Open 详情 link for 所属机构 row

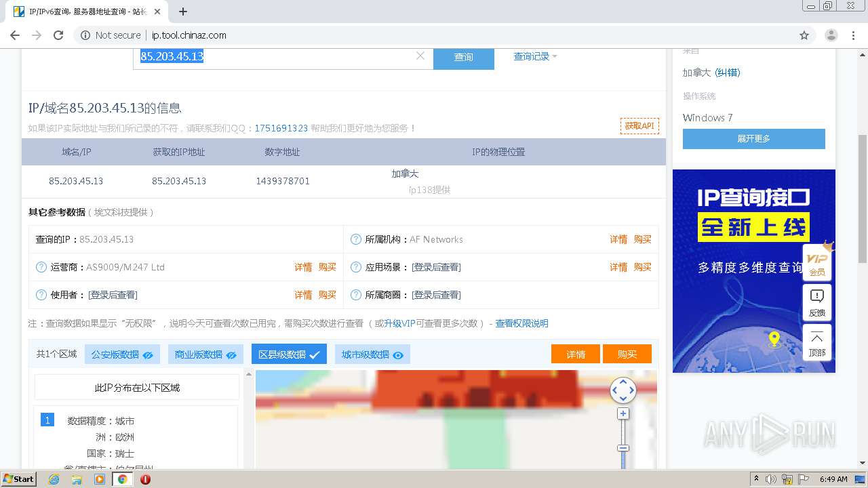click(618, 239)
